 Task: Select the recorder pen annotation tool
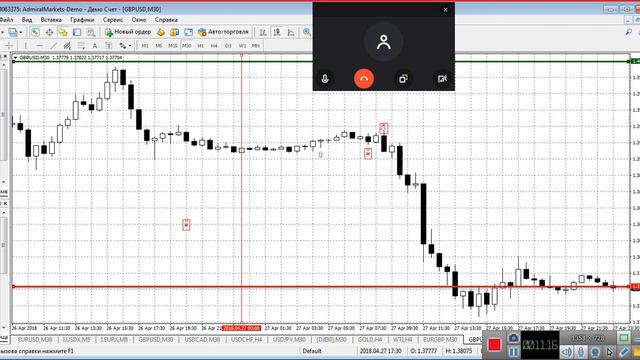coord(624,351)
